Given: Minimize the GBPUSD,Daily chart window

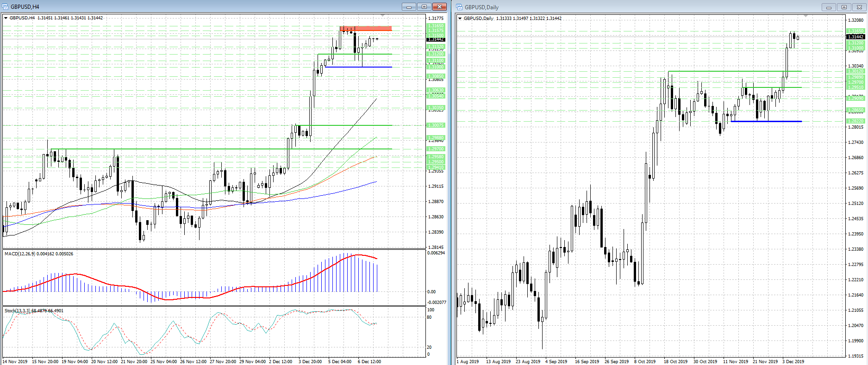Looking at the screenshot, I should [829, 7].
